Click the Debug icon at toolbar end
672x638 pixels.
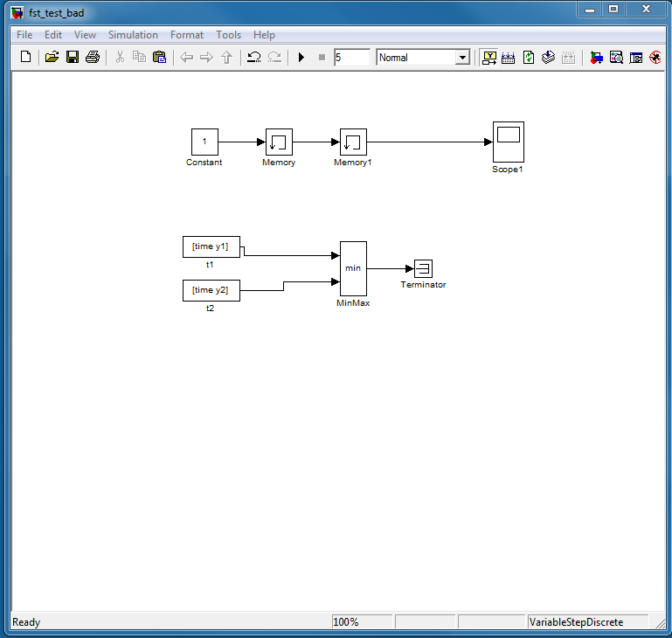655,58
